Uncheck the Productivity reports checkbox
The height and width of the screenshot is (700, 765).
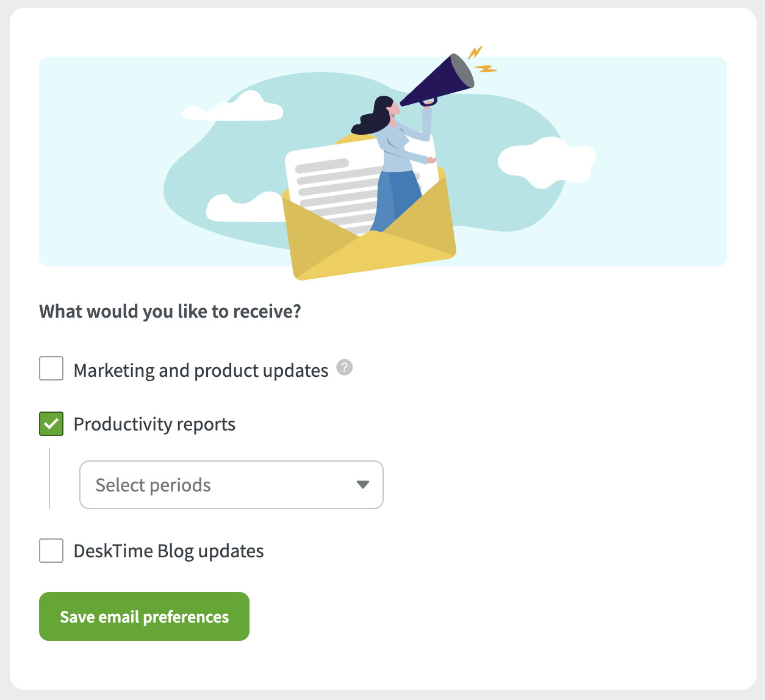pyautogui.click(x=51, y=424)
